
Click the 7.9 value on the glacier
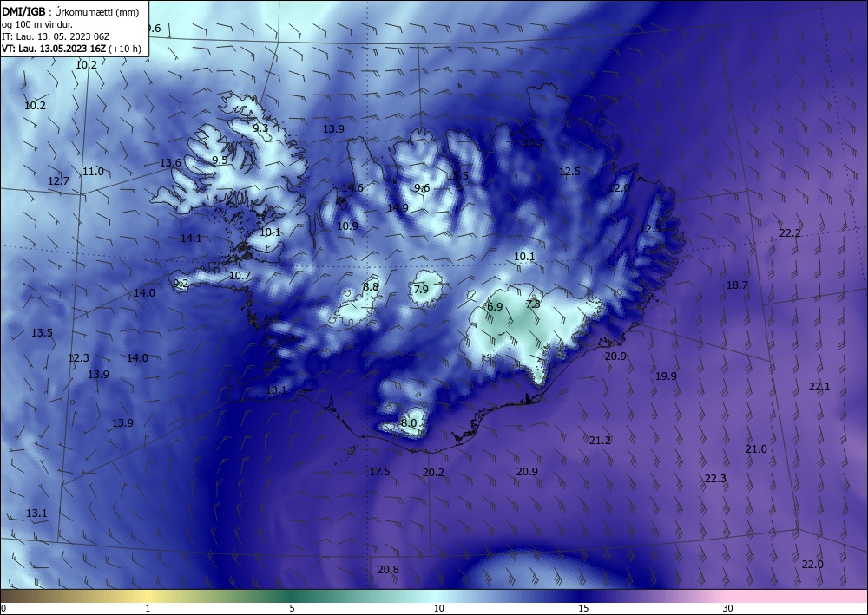(x=421, y=289)
